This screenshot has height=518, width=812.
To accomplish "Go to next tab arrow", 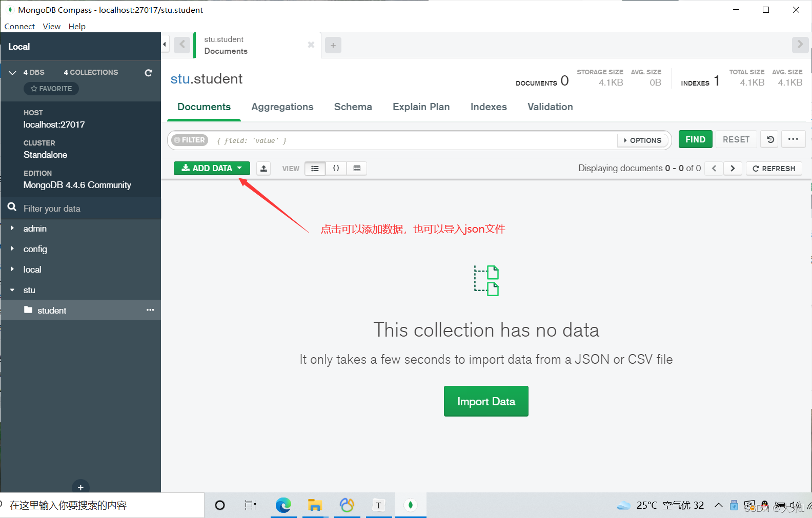I will [x=800, y=45].
